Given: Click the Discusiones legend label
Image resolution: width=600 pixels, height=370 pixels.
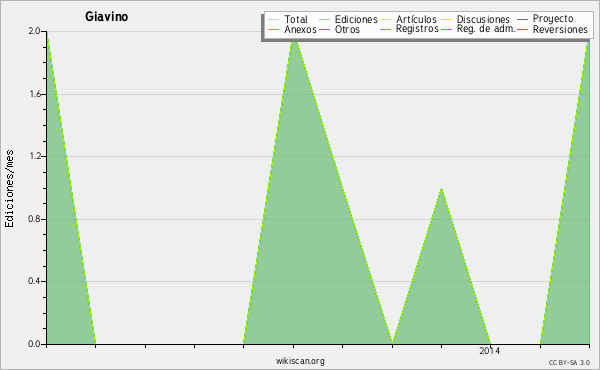Looking at the screenshot, I should tap(483, 19).
